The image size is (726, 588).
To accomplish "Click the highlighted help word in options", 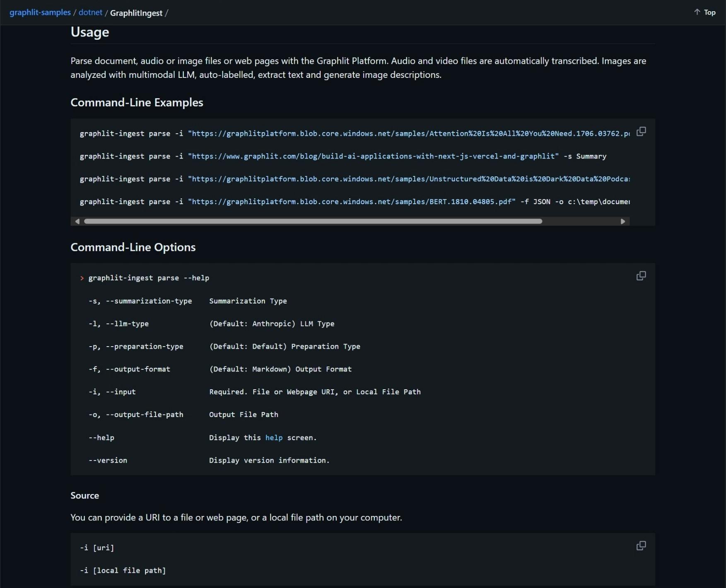I will [274, 438].
